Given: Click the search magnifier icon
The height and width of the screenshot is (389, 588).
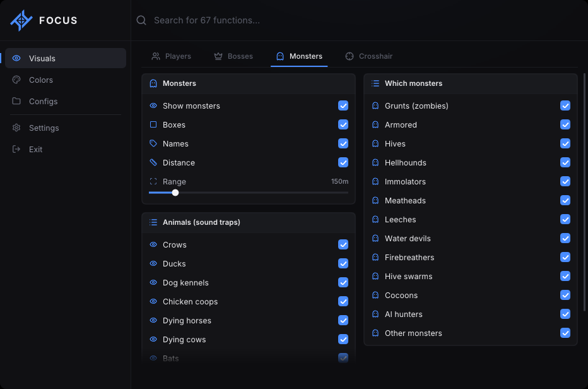Looking at the screenshot, I should tap(141, 20).
